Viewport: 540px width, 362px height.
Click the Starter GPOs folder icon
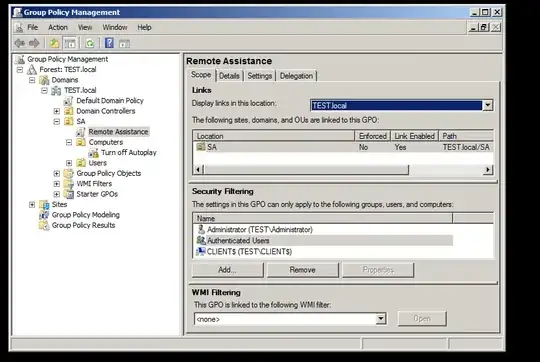click(x=69, y=194)
